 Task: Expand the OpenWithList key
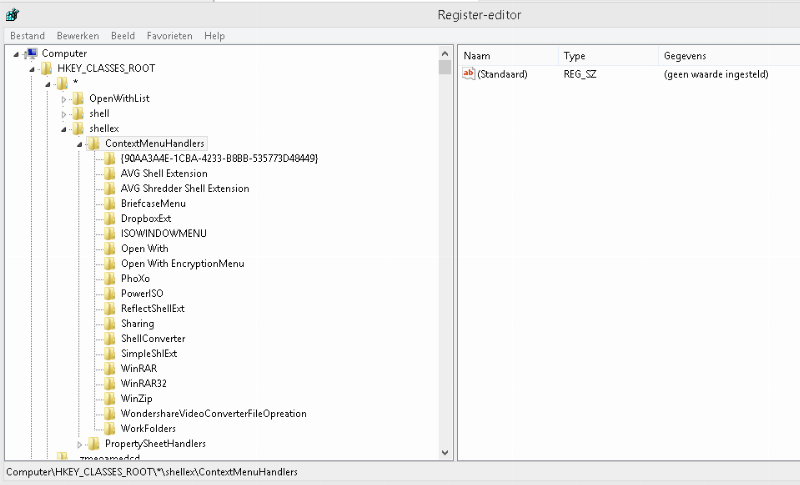65,99
